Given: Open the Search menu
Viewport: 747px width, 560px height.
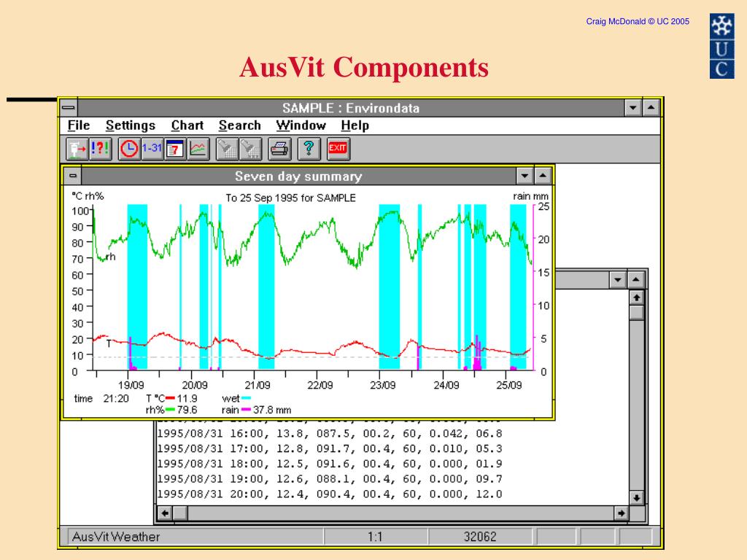Looking at the screenshot, I should 239,125.
